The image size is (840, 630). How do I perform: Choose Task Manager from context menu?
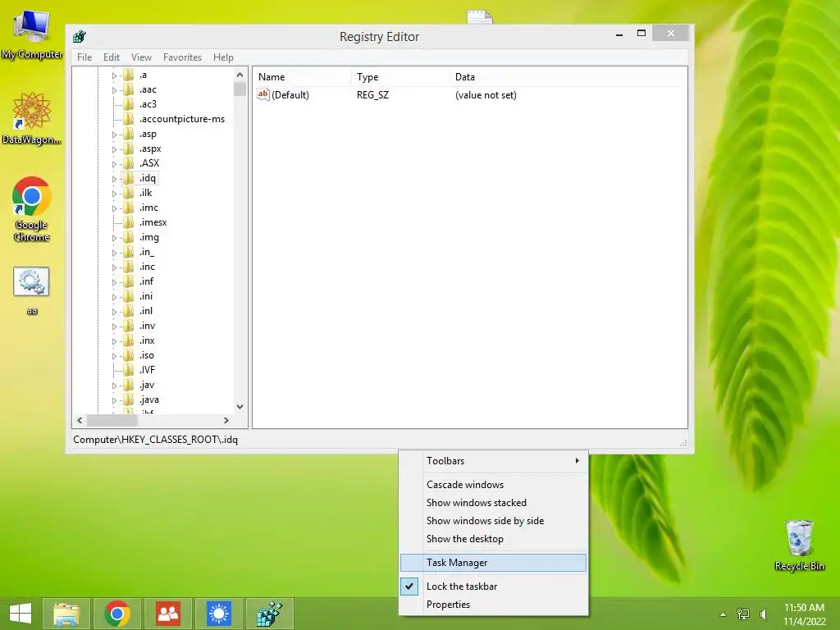click(493, 563)
